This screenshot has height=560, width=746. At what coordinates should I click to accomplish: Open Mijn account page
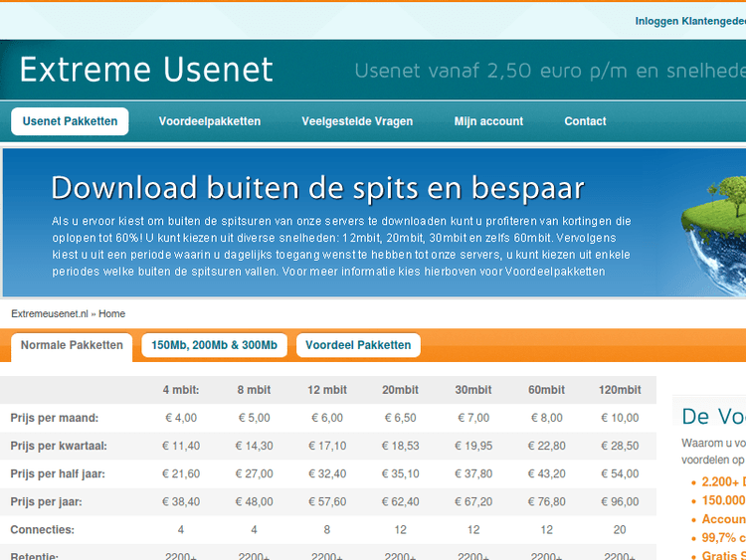coord(488,121)
